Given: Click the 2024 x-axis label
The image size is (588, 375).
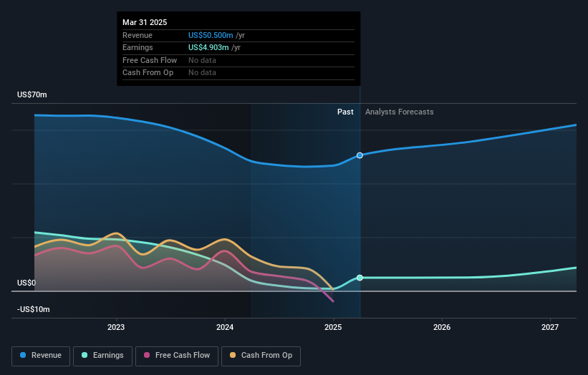Looking at the screenshot, I should (225, 327).
